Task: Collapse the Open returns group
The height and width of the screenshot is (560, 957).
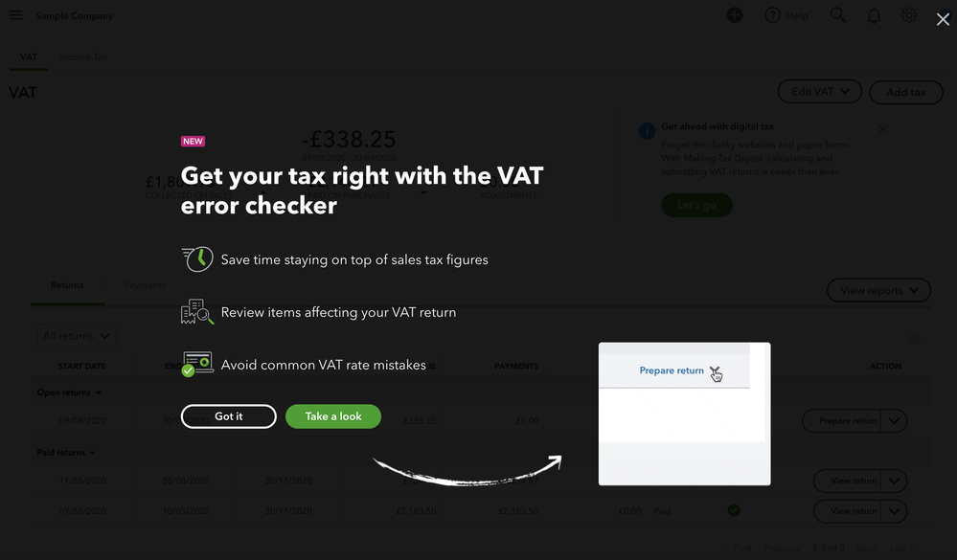Action: click(69, 392)
